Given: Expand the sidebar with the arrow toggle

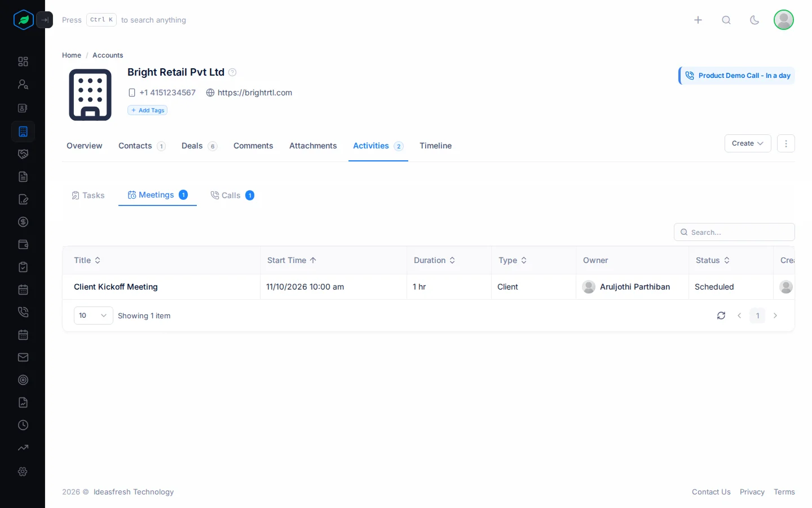Looking at the screenshot, I should [x=45, y=20].
